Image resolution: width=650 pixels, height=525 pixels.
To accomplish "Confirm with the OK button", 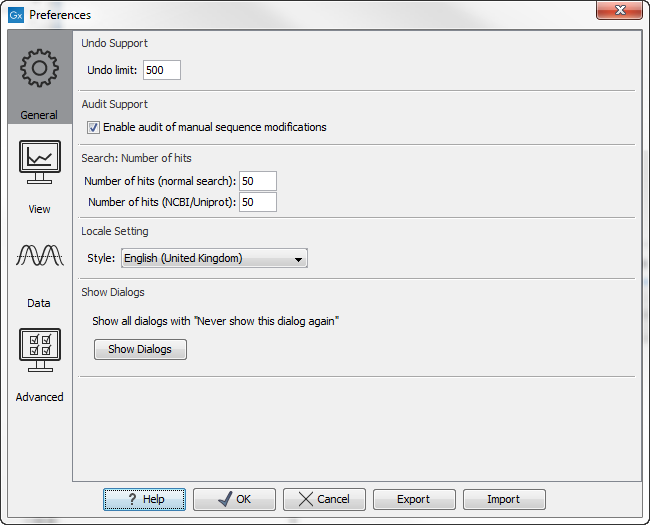I will coord(234,499).
